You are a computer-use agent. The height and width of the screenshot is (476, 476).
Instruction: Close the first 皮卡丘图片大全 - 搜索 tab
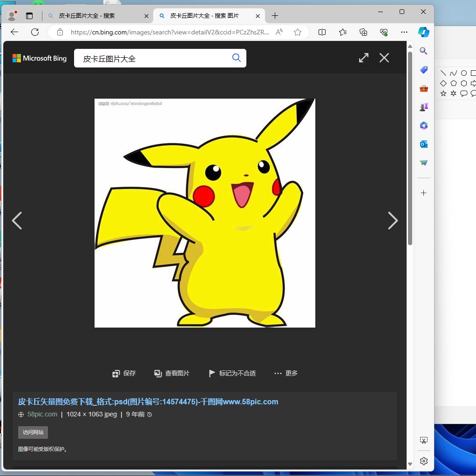coord(146,16)
